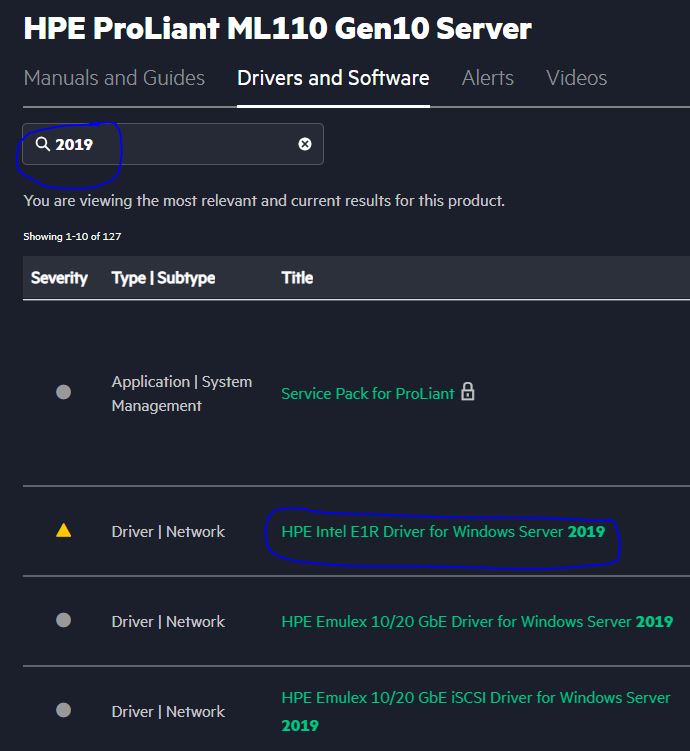The image size is (690, 751).
Task: Open HPE Emulex 10/20 GbE iSCSI Driver link
Action: point(475,698)
